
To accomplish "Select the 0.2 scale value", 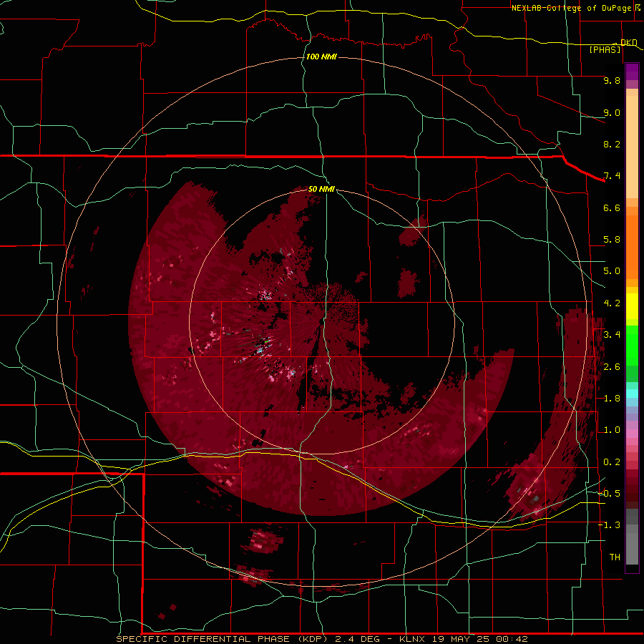I will (x=612, y=462).
